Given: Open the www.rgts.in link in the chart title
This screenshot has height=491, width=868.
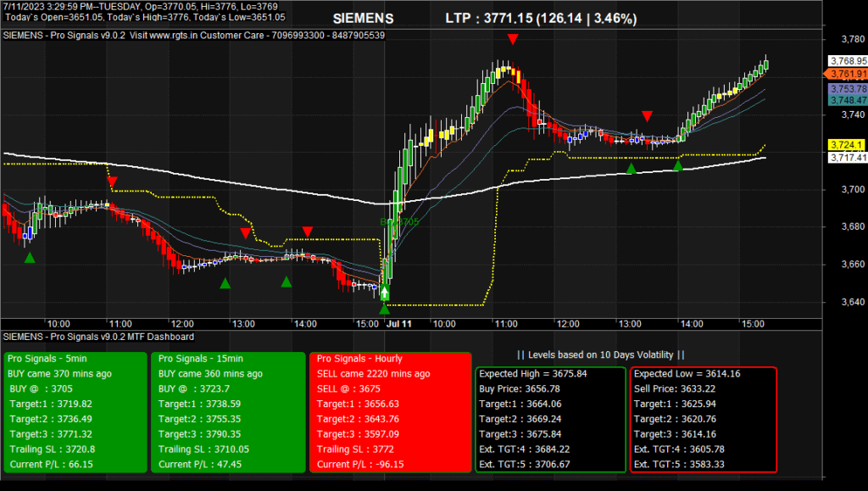Looking at the screenshot, I should [x=173, y=36].
